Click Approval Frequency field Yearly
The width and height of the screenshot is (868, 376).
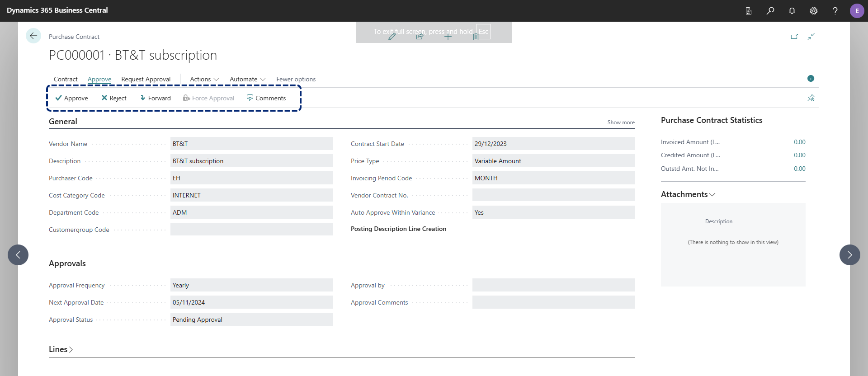pos(251,285)
